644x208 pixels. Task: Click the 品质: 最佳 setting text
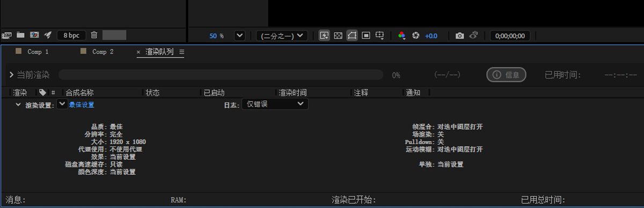coord(107,127)
